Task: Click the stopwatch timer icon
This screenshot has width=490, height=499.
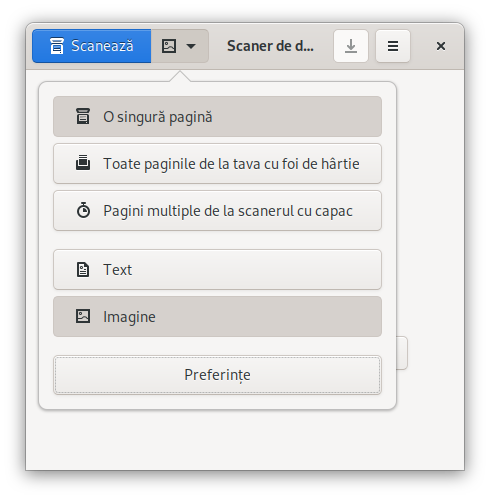Action: [83, 210]
